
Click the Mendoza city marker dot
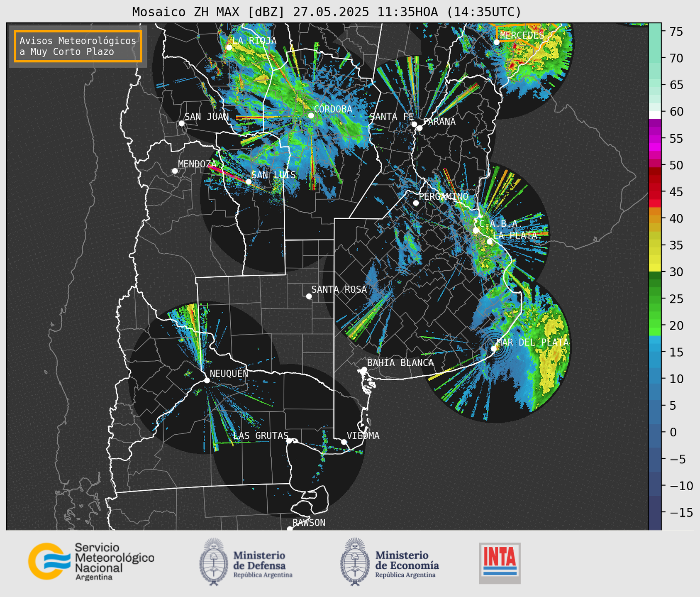pos(175,171)
